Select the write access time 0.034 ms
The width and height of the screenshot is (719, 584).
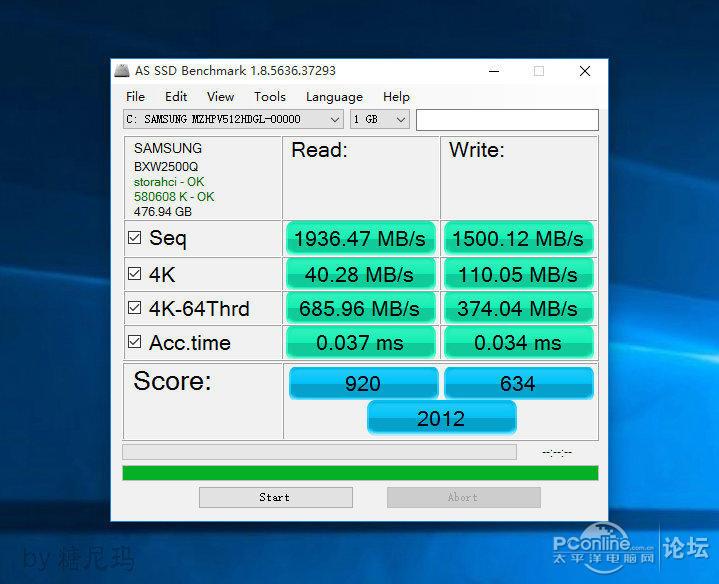518,342
